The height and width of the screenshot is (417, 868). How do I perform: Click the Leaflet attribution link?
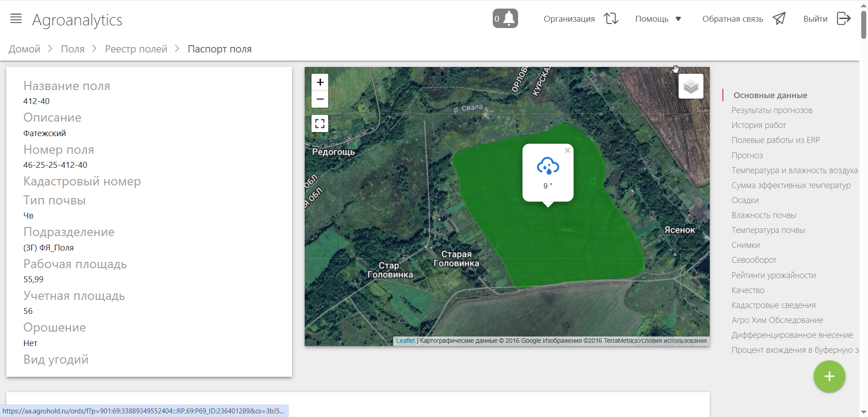(x=405, y=341)
